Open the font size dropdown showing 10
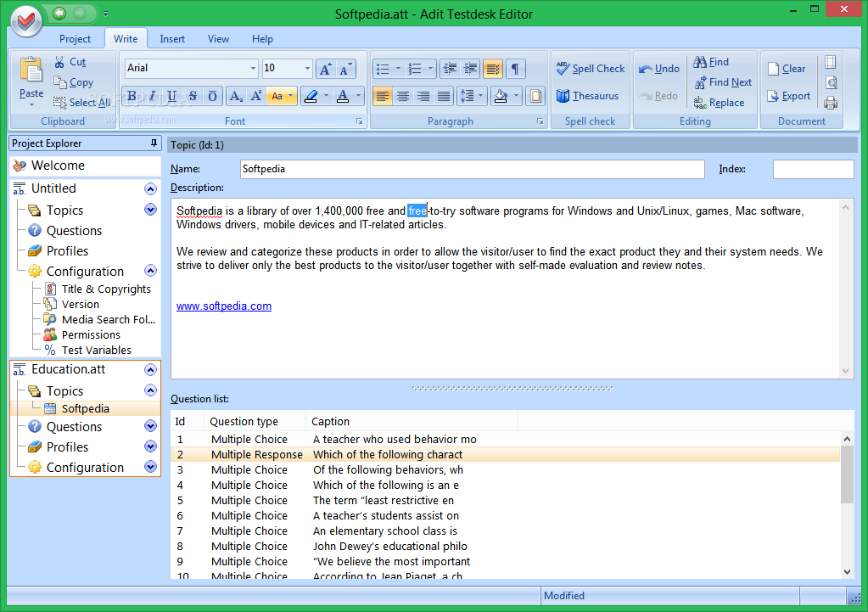 307,68
